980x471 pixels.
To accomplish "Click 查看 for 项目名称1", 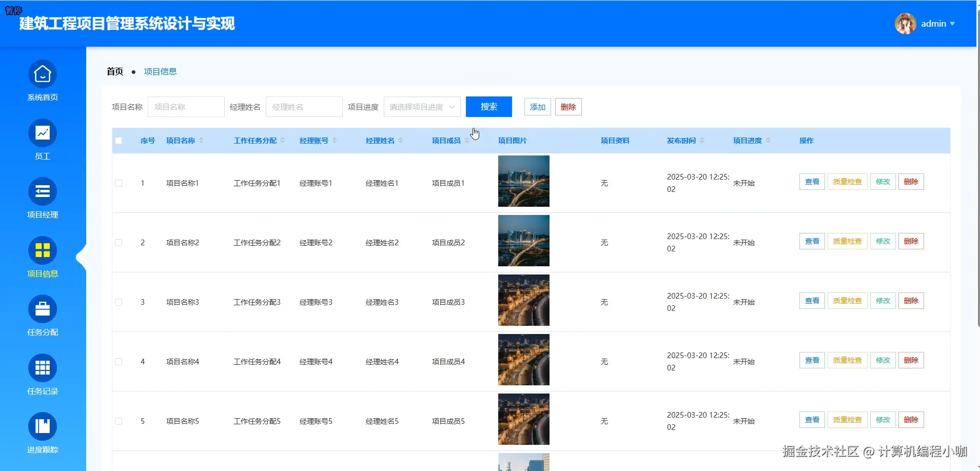I will (812, 182).
